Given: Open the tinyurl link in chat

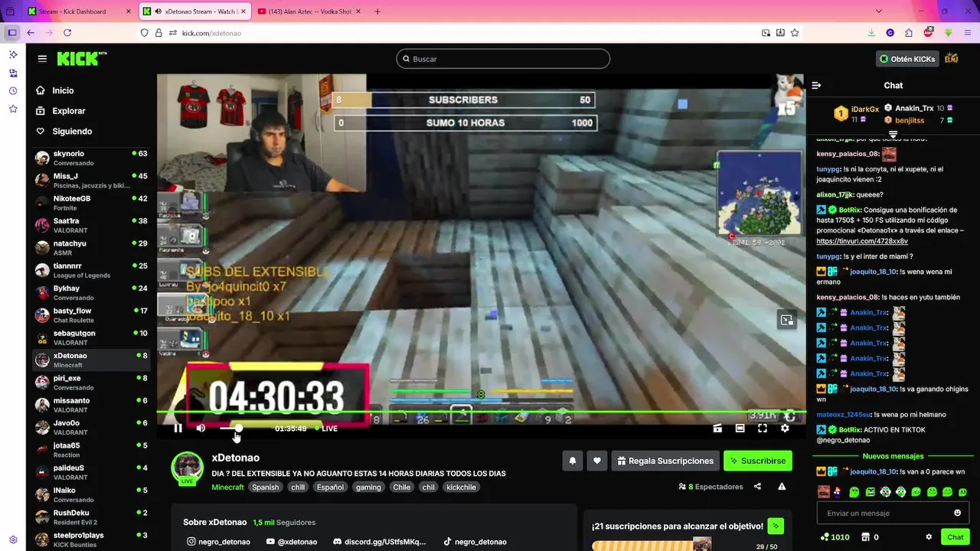Looking at the screenshot, I should (x=862, y=241).
